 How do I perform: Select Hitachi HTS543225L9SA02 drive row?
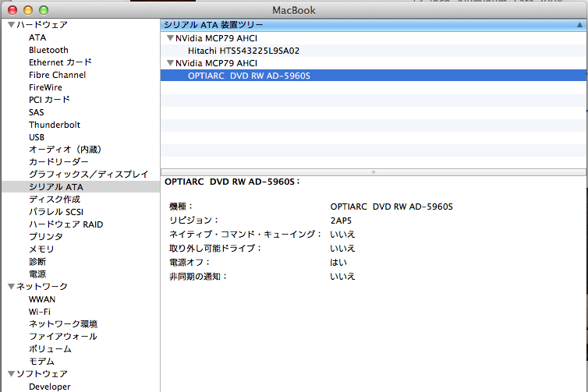[x=374, y=51]
